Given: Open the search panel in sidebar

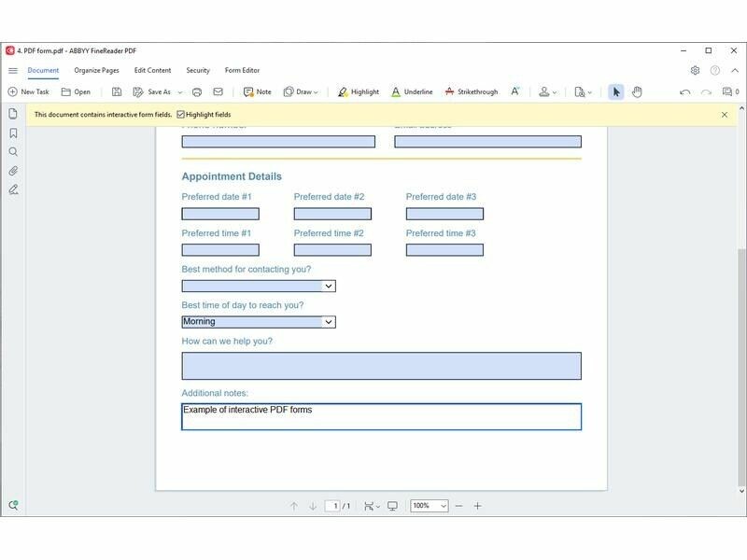Looking at the screenshot, I should (x=13, y=151).
